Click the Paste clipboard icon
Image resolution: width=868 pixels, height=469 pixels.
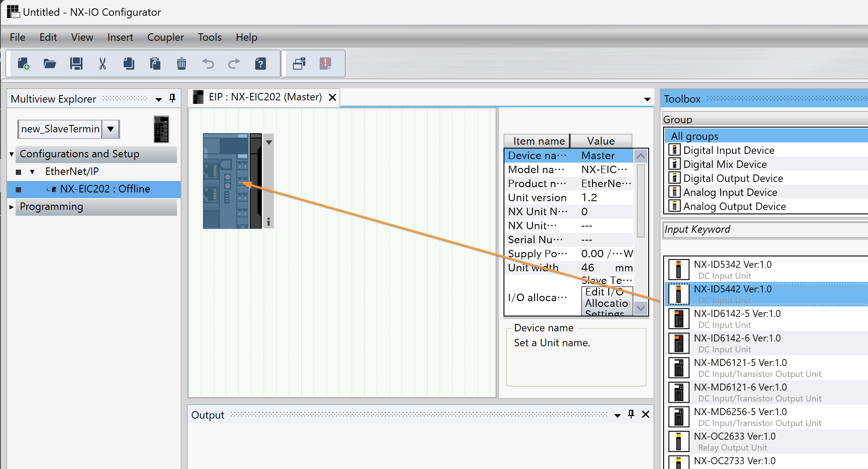click(x=155, y=64)
